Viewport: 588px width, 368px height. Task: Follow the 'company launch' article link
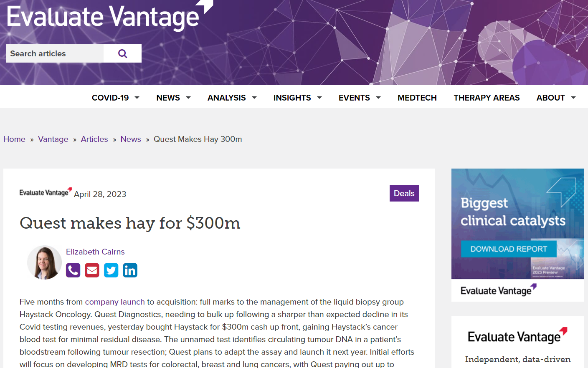[115, 302]
